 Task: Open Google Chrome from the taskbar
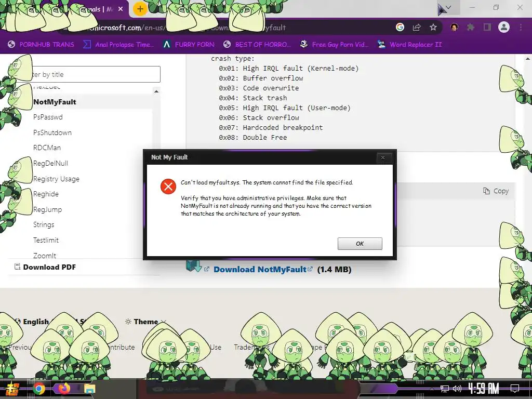coord(38,389)
